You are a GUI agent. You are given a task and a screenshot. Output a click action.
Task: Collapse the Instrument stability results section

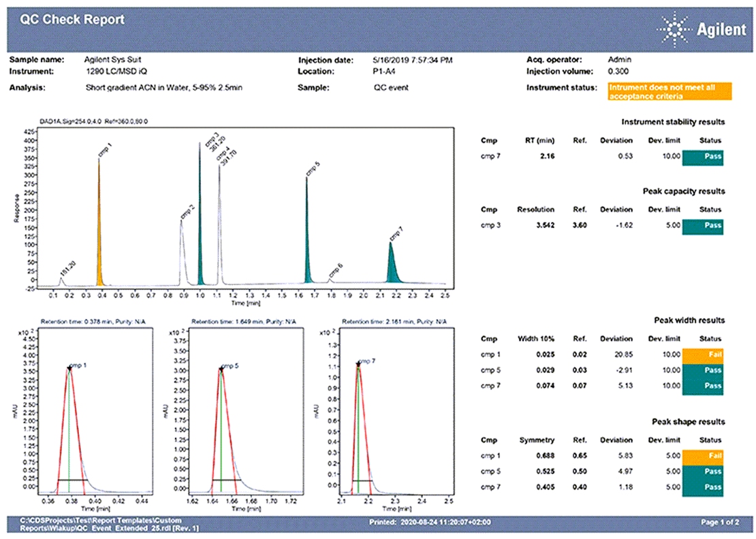click(674, 122)
